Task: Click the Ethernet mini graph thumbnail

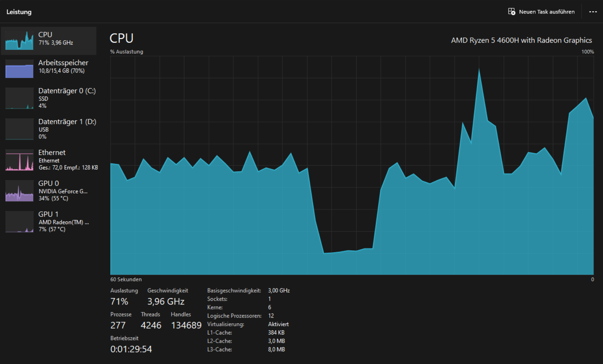Action: (x=19, y=161)
